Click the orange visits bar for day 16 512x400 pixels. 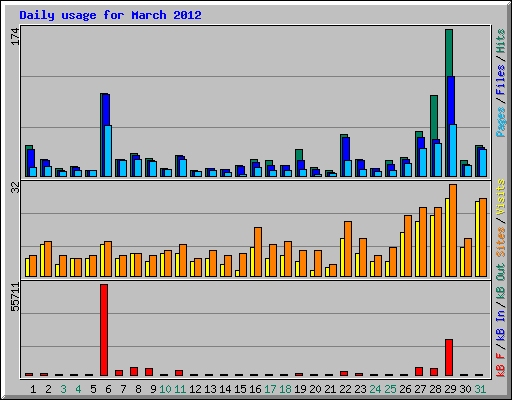[x=258, y=252]
